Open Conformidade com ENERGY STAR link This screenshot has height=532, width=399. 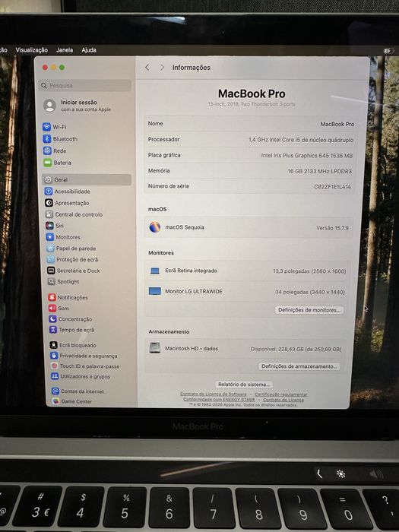click(219, 399)
